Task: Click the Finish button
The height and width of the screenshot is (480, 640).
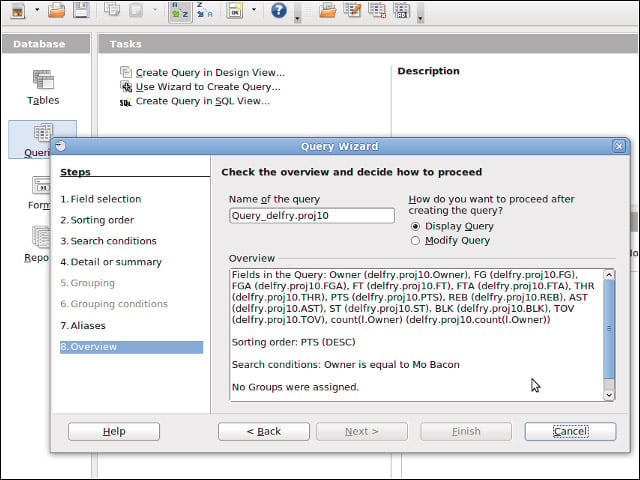Action: pyautogui.click(x=466, y=431)
